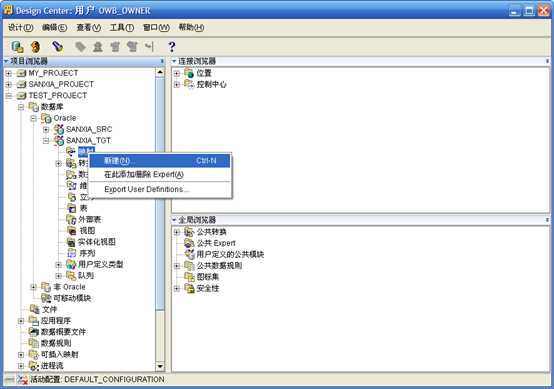554x389 pixels.
Task: Click the grayed-out stamp toolbar icon
Action: coord(98,47)
